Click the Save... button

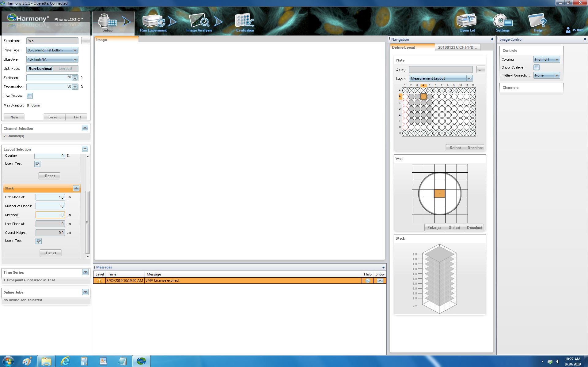(x=55, y=117)
